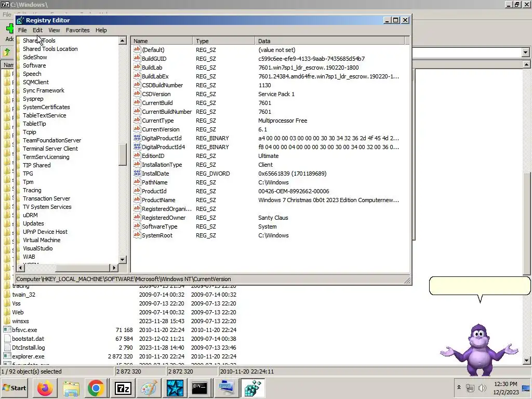Click the registry tree vertical scroll thumb

tap(123, 155)
